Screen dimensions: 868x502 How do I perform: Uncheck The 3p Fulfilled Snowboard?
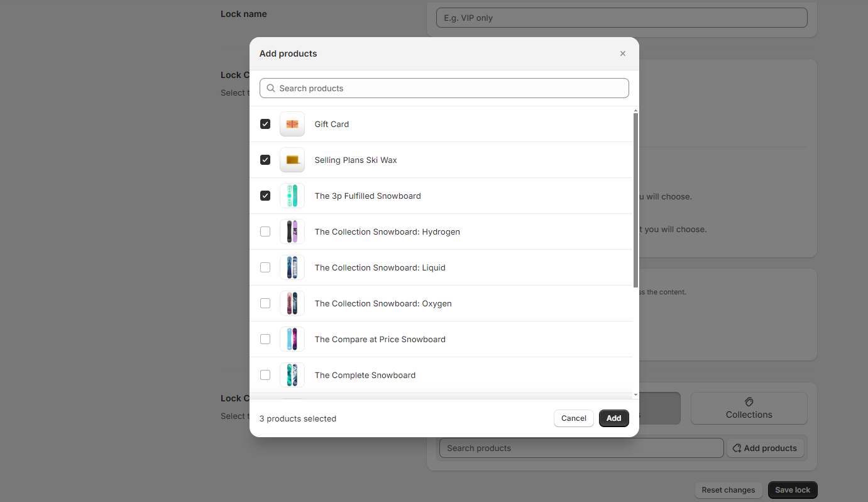point(265,196)
